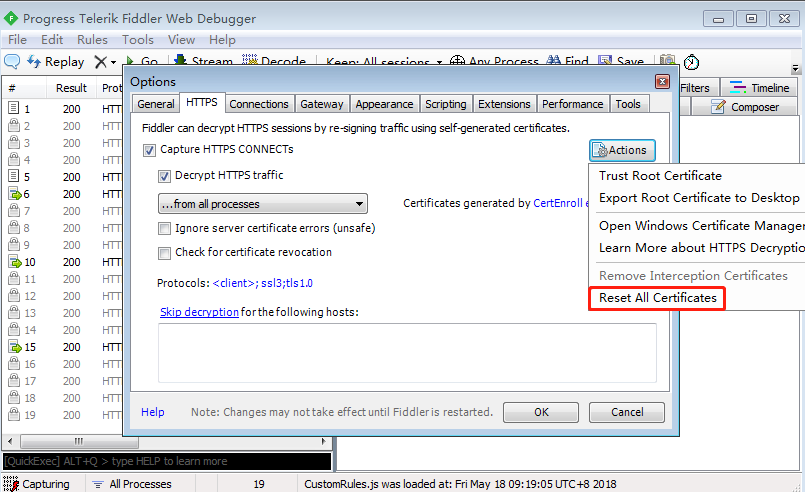Viewport: 805px width, 492px height.
Task: Choose Learn More about HTTPS Decryption
Action: coord(701,248)
